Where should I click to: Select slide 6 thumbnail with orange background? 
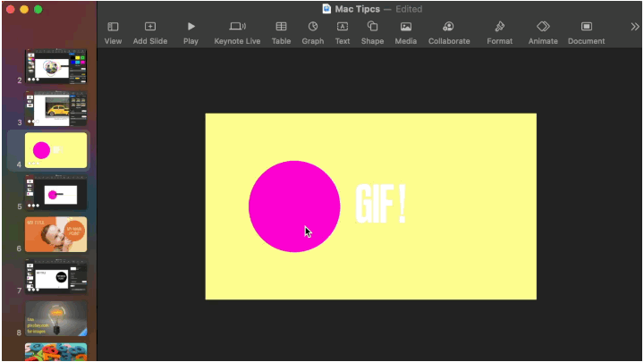tap(55, 234)
